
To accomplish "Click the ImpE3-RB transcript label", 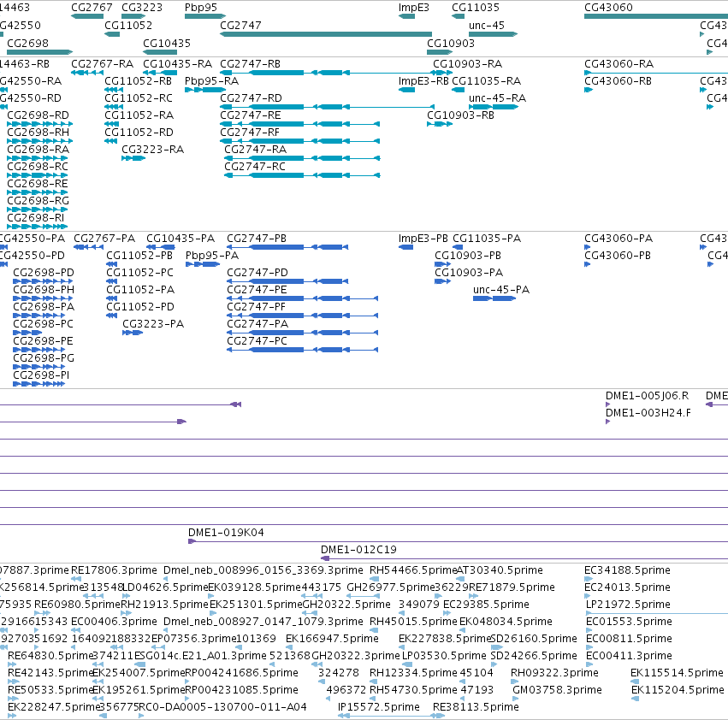I will [423, 80].
